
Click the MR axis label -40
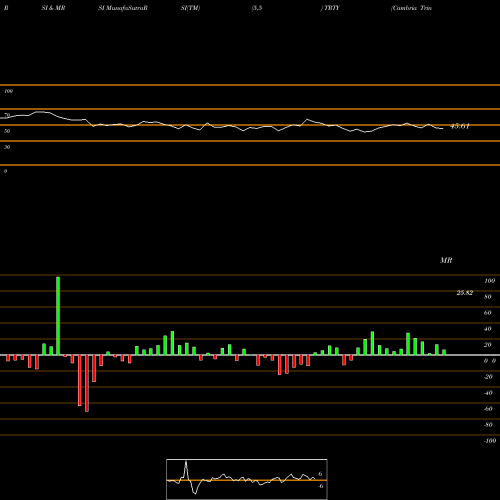tap(488, 393)
